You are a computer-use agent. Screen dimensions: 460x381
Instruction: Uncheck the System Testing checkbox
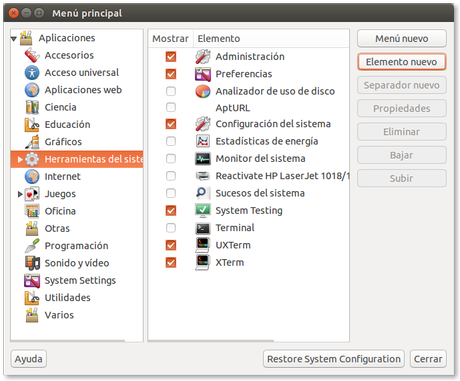click(x=171, y=211)
